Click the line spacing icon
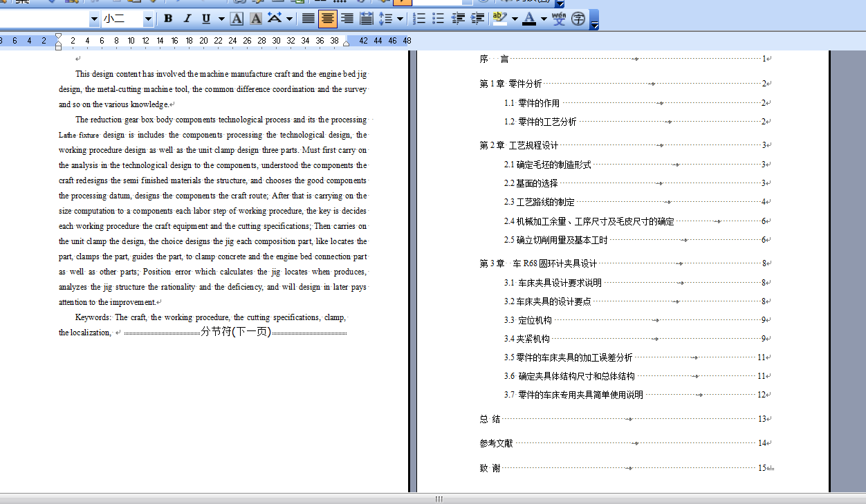Viewport: 866px width, 504px height. (x=386, y=19)
